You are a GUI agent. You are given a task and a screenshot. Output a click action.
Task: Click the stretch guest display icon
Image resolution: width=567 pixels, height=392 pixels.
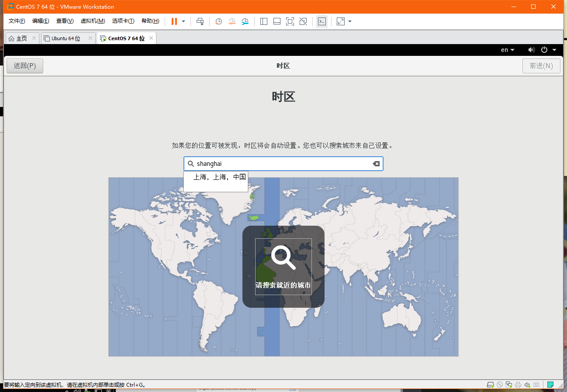point(341,21)
